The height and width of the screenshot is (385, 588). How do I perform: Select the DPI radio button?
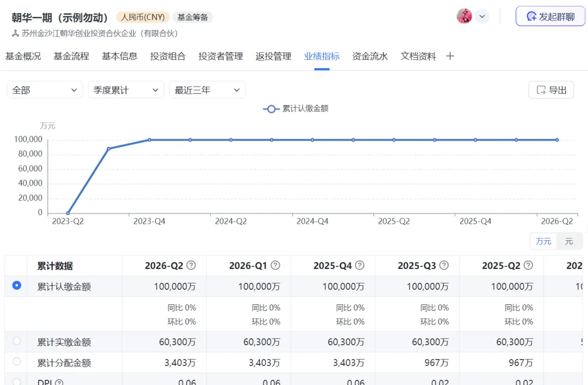click(16, 381)
